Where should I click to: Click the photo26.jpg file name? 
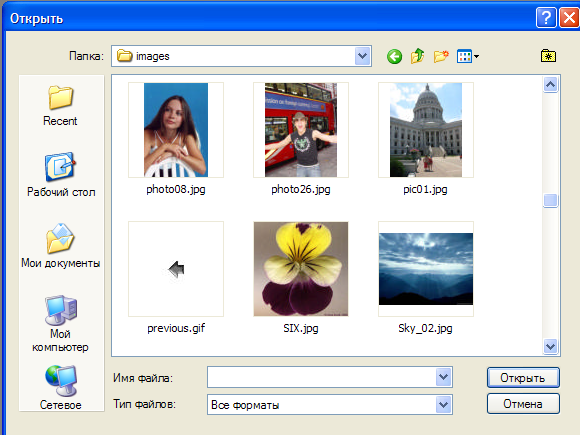[x=301, y=189]
